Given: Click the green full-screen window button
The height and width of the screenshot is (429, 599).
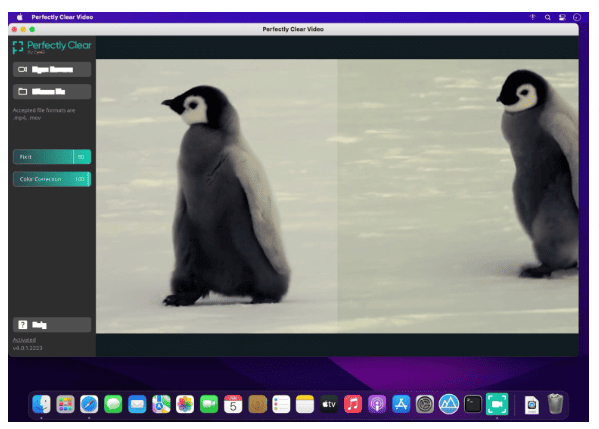Looking at the screenshot, I should click(x=32, y=29).
